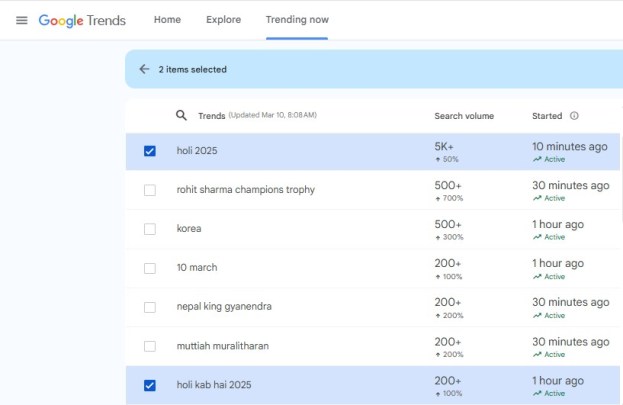
Task: Click the Active trend icon for muttiah muralitharan
Action: tap(537, 354)
